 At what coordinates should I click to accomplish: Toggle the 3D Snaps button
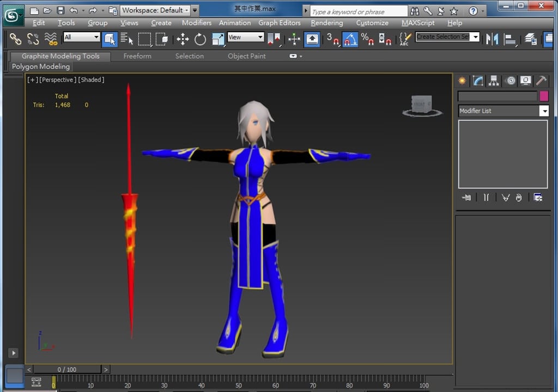(332, 39)
